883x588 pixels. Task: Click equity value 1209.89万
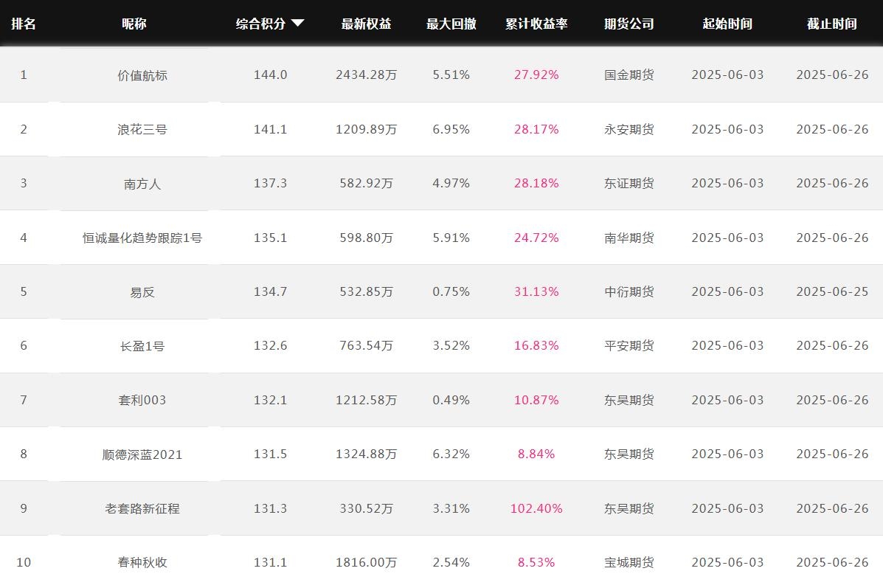tap(366, 130)
